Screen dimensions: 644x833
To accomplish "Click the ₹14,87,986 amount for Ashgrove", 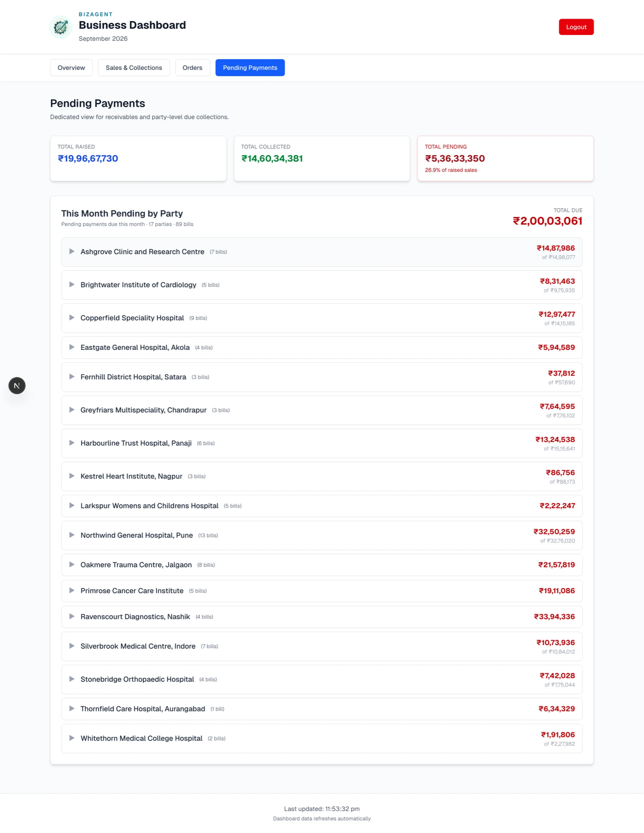I will click(x=556, y=248).
